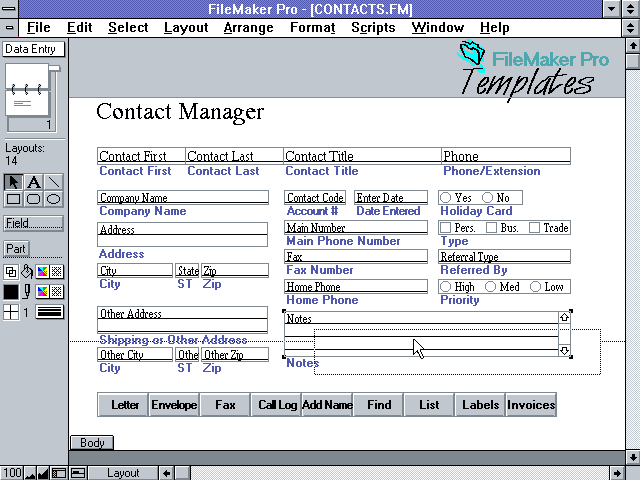Select the pointer arrow tool

[13, 182]
